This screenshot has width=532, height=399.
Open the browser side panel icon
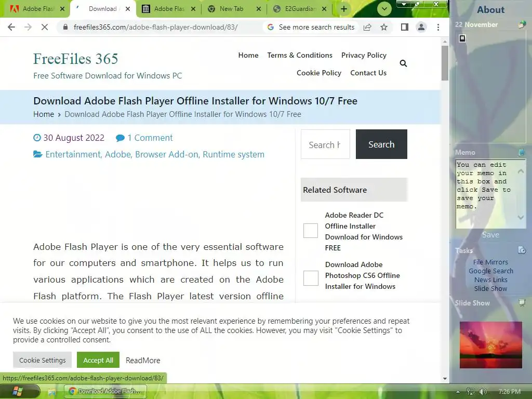click(404, 27)
